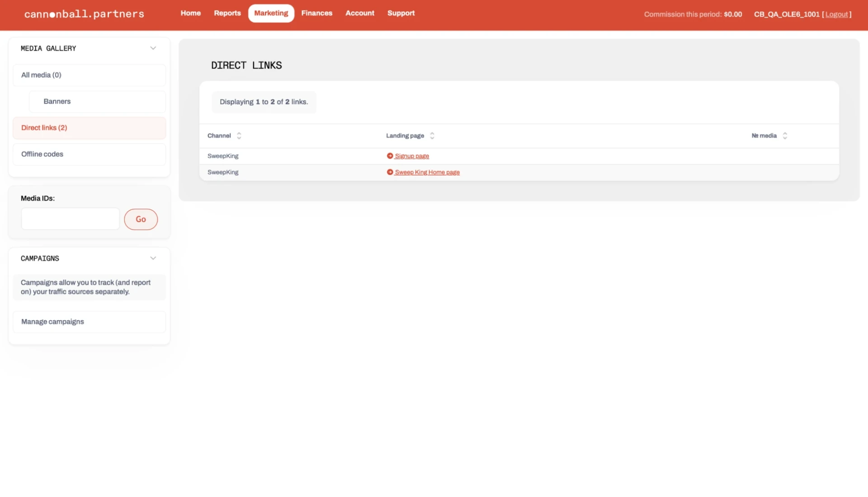Open Manage campaigns
Image resolution: width=868 pixels, height=497 pixels.
tap(90, 322)
